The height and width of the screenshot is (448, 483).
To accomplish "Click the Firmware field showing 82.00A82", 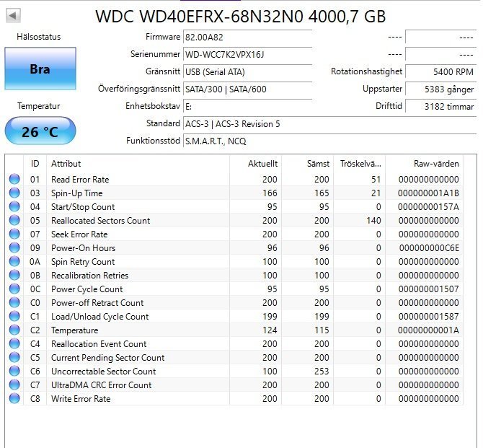I will tap(248, 38).
